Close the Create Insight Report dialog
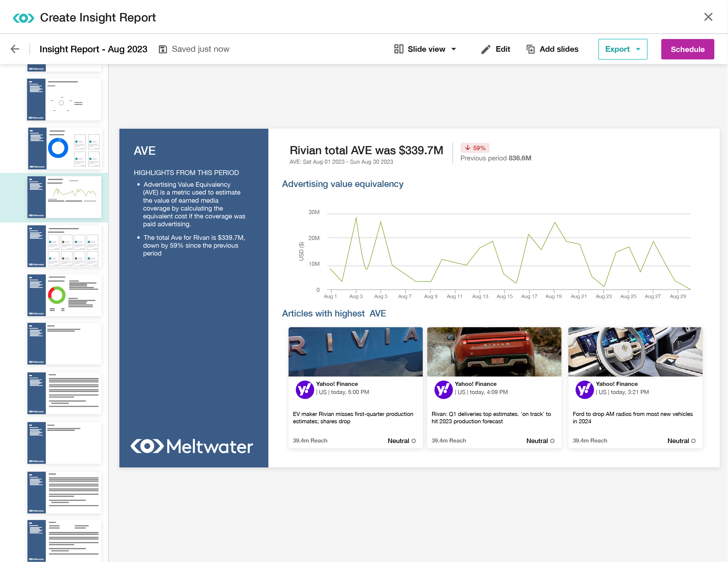 (708, 17)
